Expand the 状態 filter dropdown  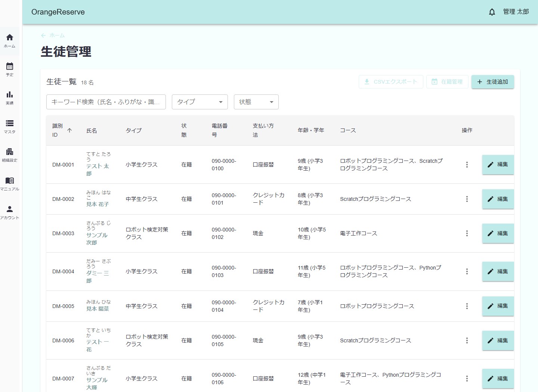tap(256, 102)
